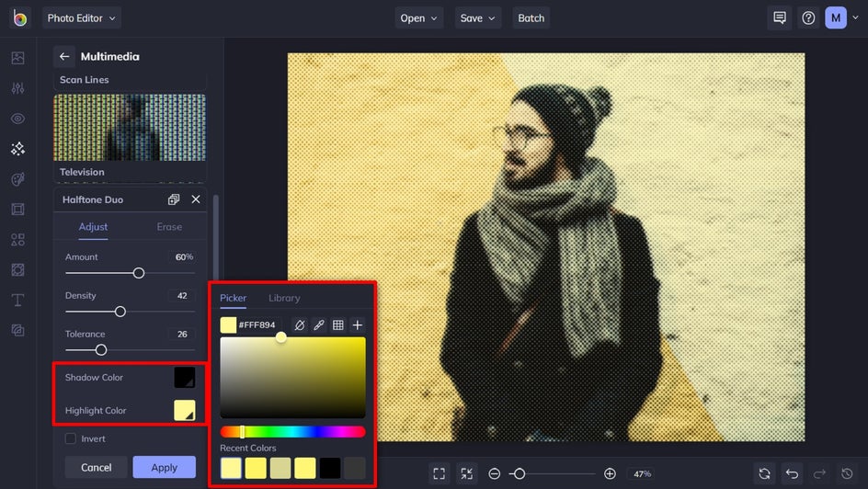868x489 pixels.
Task: Click the 47% zoom percentage field
Action: 642,474
